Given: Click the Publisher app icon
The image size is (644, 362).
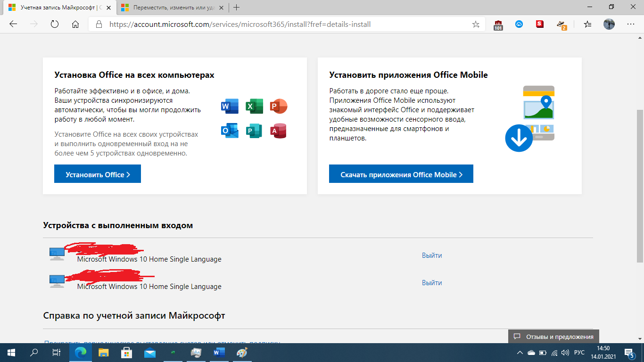Looking at the screenshot, I should point(254,131).
